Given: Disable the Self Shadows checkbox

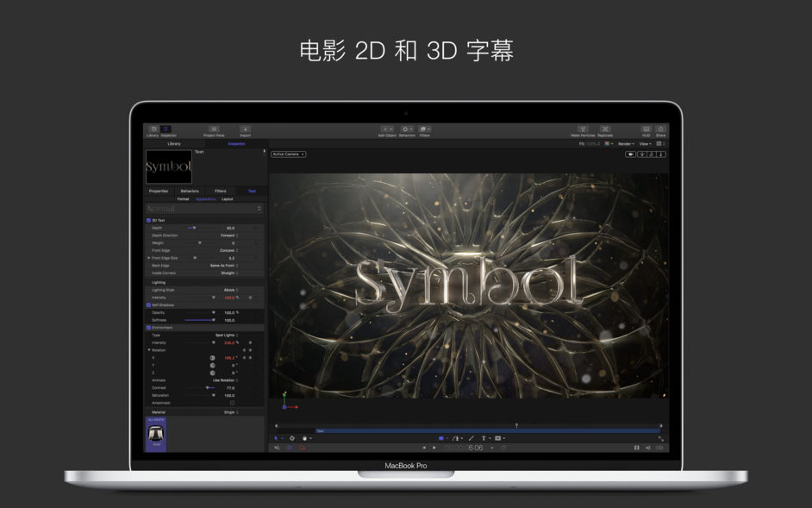Looking at the screenshot, I should coord(147,304).
